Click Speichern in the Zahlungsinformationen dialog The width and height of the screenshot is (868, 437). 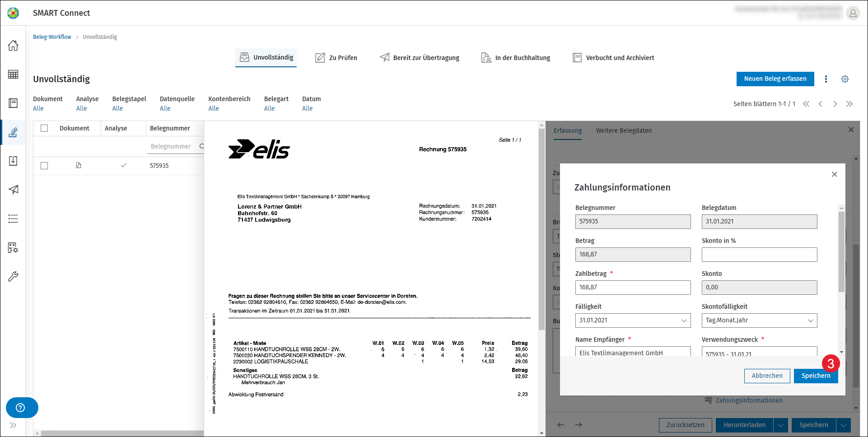tap(816, 376)
